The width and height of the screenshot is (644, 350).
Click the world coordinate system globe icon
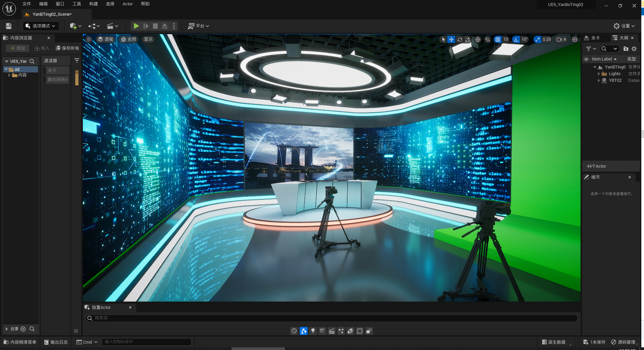click(x=478, y=39)
